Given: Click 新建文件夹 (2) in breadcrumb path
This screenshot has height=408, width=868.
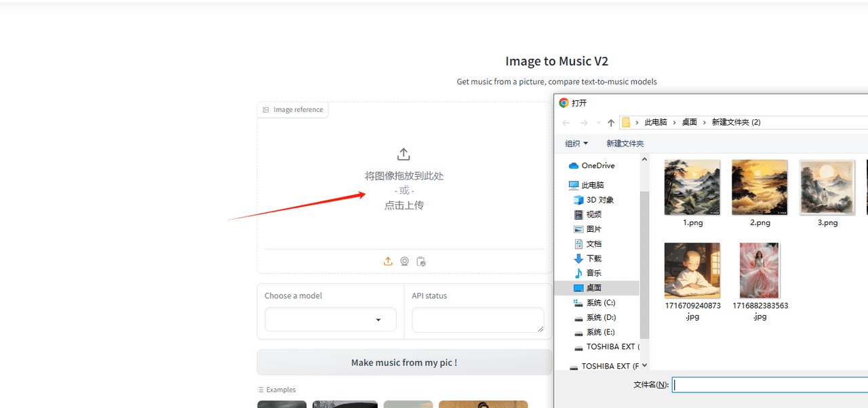Looking at the screenshot, I should [736, 123].
